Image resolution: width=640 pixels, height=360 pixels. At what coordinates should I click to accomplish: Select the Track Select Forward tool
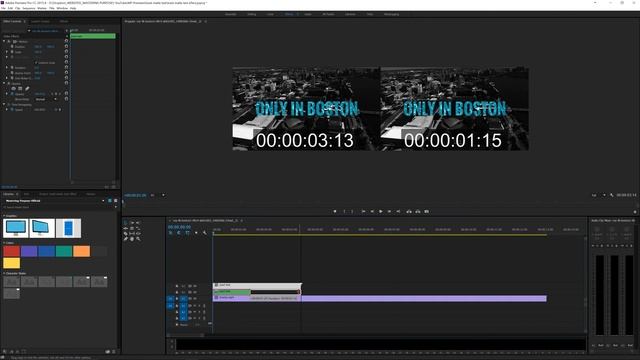(x=132, y=222)
